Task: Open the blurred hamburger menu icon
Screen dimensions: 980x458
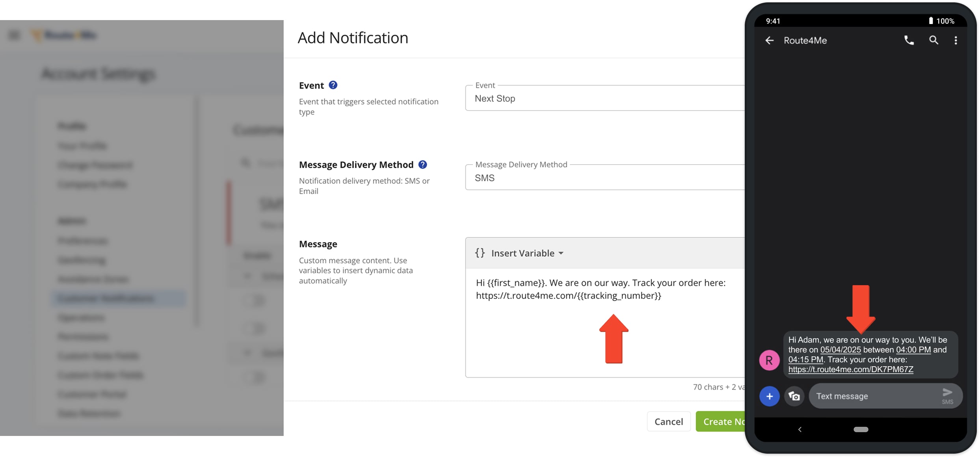Action: click(x=14, y=35)
